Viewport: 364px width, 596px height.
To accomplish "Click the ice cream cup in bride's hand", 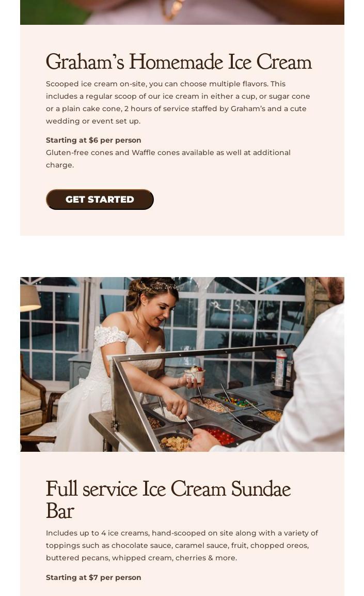I will tap(195, 375).
